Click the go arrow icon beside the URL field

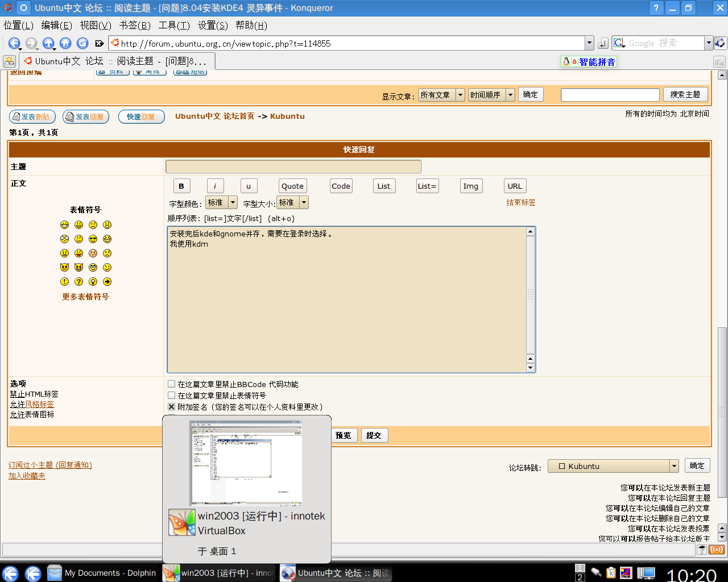[x=603, y=43]
